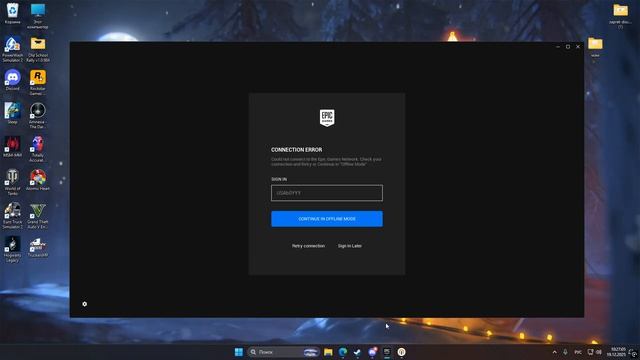Open round white taskbar app icon
Image resolution: width=640 pixels, height=360 pixels.
click(x=402, y=352)
